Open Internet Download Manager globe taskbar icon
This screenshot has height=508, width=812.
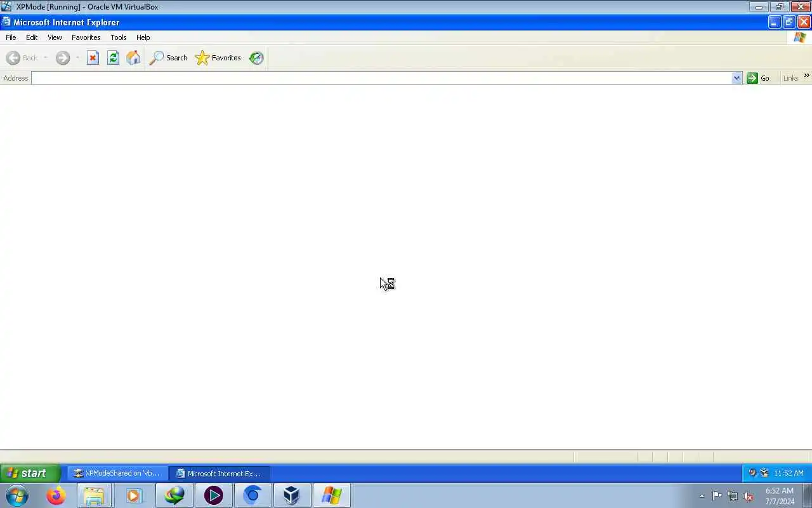[x=174, y=495]
